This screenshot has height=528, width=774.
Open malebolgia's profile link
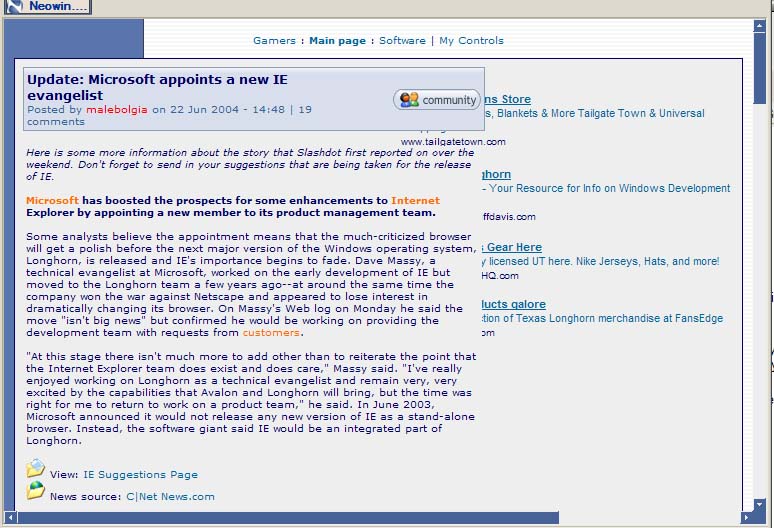coord(117,110)
